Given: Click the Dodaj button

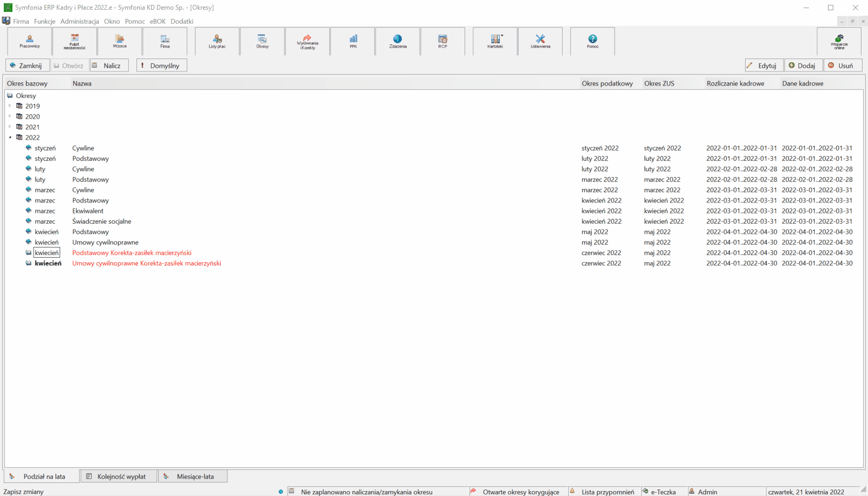Looking at the screenshot, I should coord(803,66).
